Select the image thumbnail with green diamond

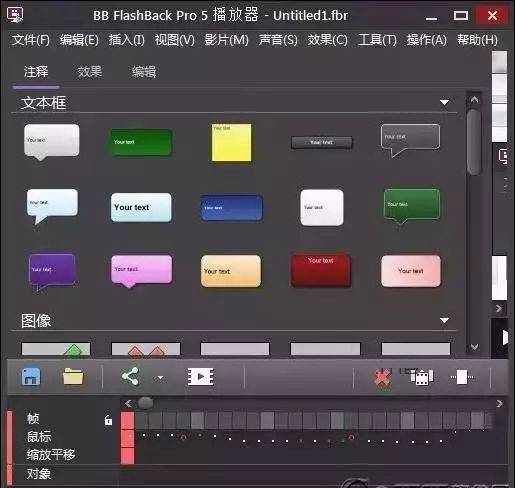coord(56,349)
